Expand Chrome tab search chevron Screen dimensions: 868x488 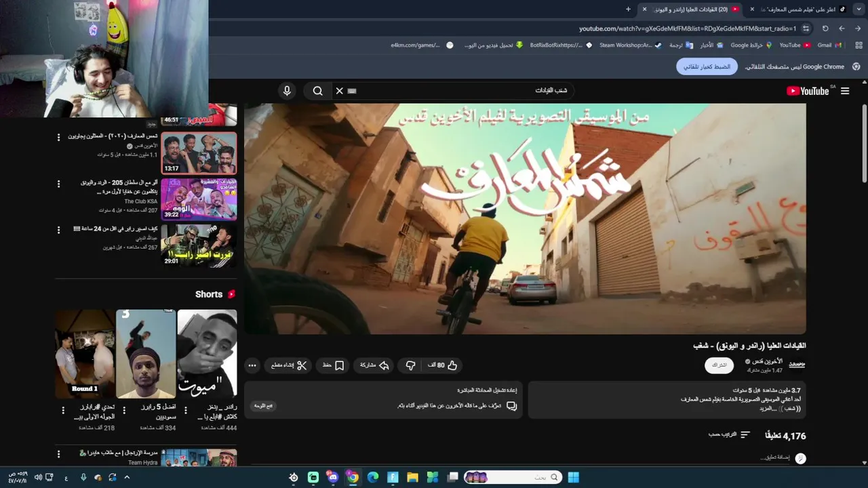[861, 9]
